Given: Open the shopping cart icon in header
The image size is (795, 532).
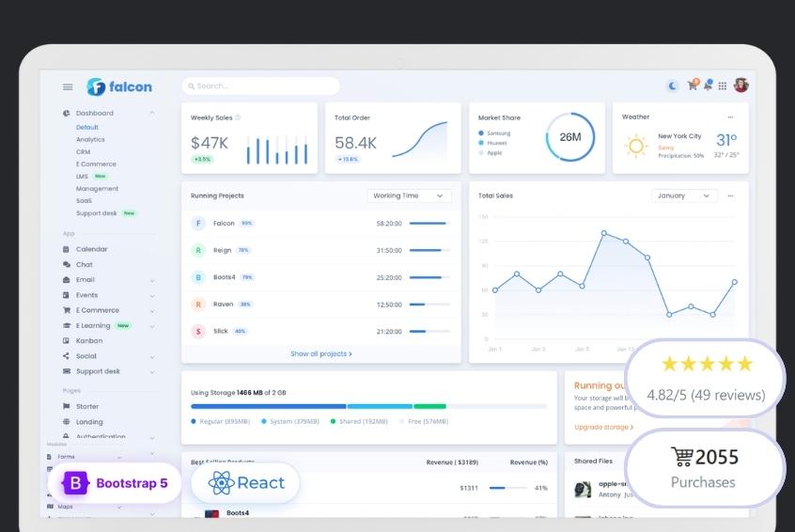Looking at the screenshot, I should point(692,86).
